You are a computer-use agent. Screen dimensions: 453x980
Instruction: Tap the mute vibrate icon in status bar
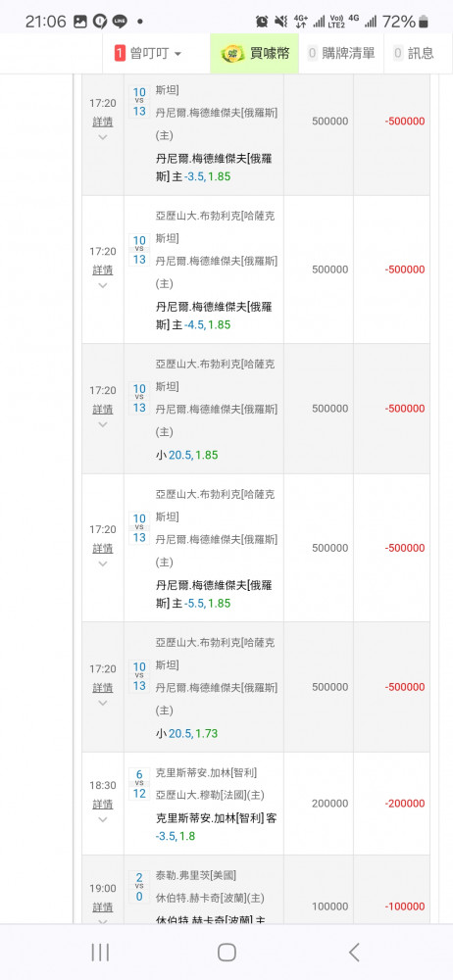click(281, 22)
